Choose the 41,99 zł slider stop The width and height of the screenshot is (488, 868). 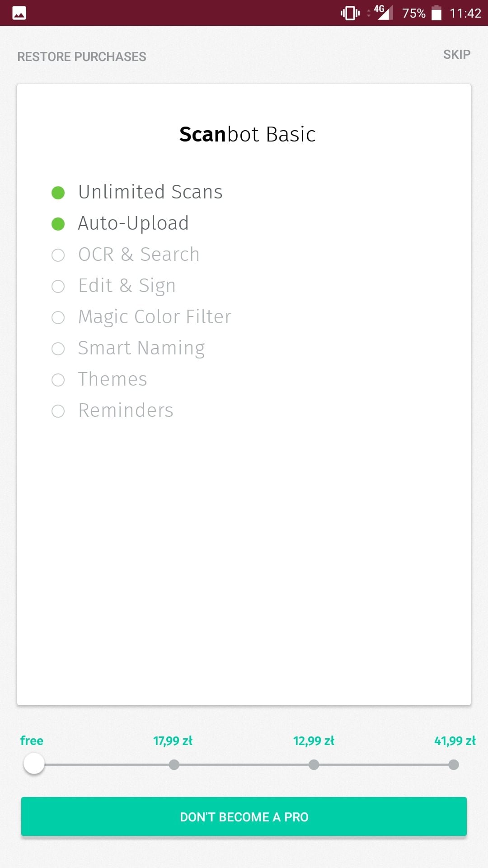coord(454,764)
